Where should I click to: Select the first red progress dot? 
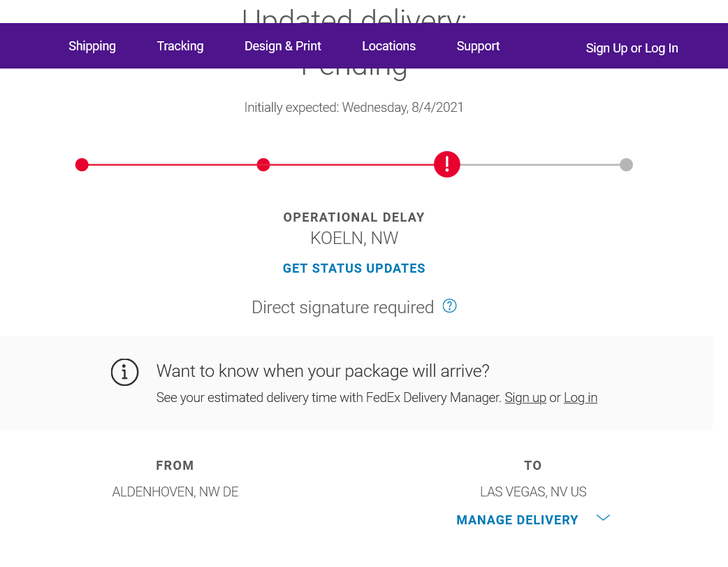[x=82, y=164]
